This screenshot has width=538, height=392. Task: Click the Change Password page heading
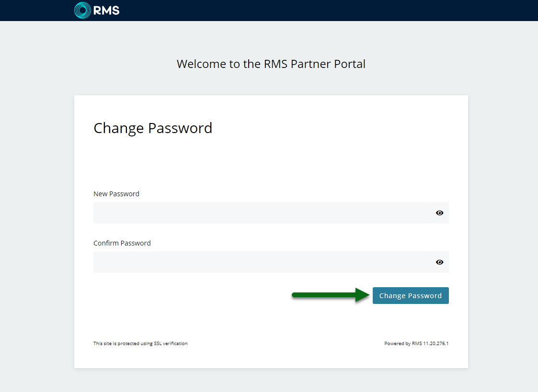153,128
